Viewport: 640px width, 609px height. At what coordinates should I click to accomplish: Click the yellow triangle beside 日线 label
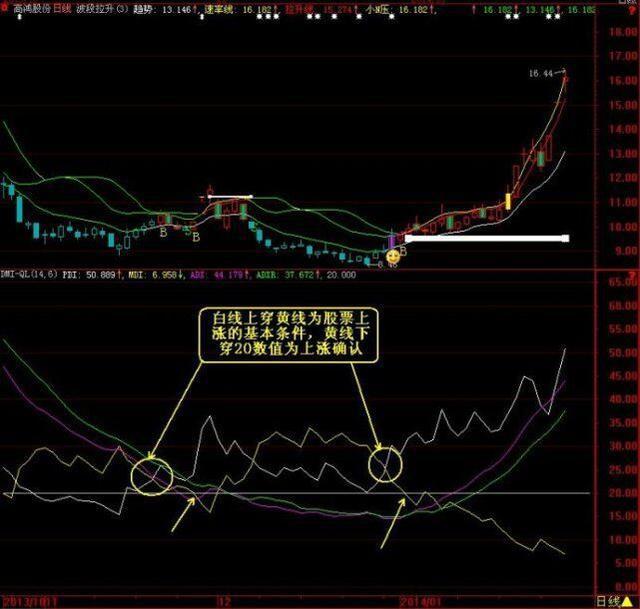point(626,601)
